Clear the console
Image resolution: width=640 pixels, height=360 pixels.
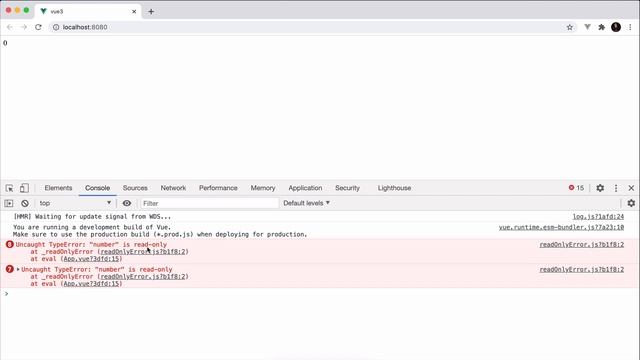[x=25, y=203]
